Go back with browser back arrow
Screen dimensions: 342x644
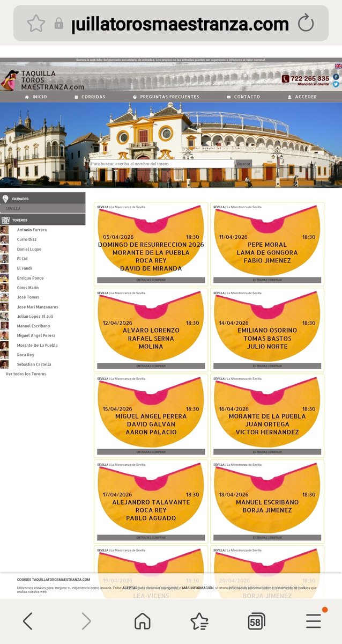click(x=28, y=621)
